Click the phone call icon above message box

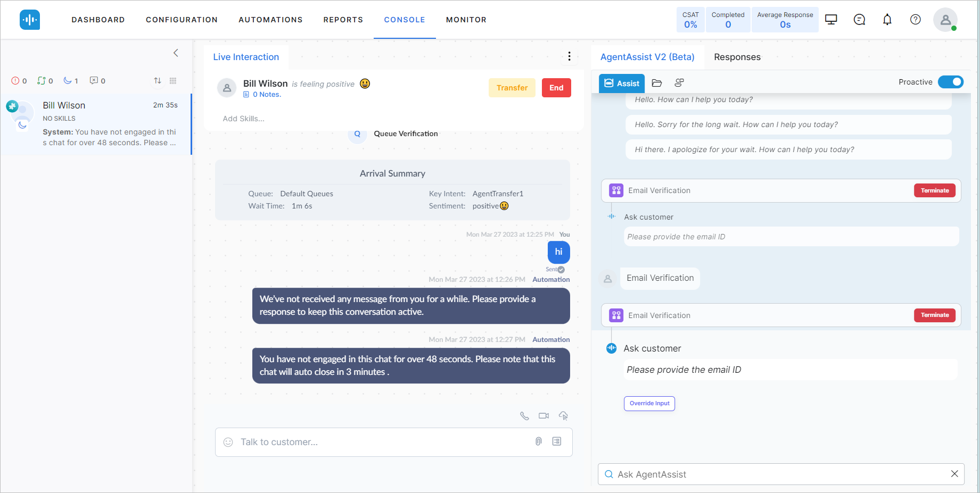(524, 415)
